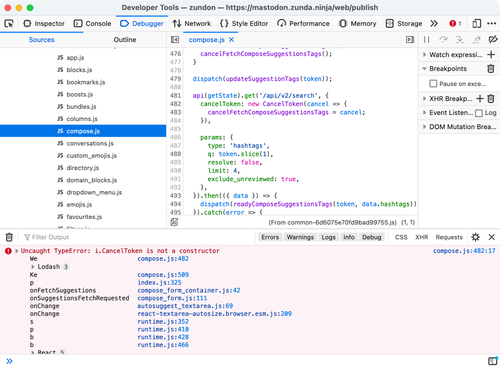Click line number 482 gutter

(x=175, y=104)
